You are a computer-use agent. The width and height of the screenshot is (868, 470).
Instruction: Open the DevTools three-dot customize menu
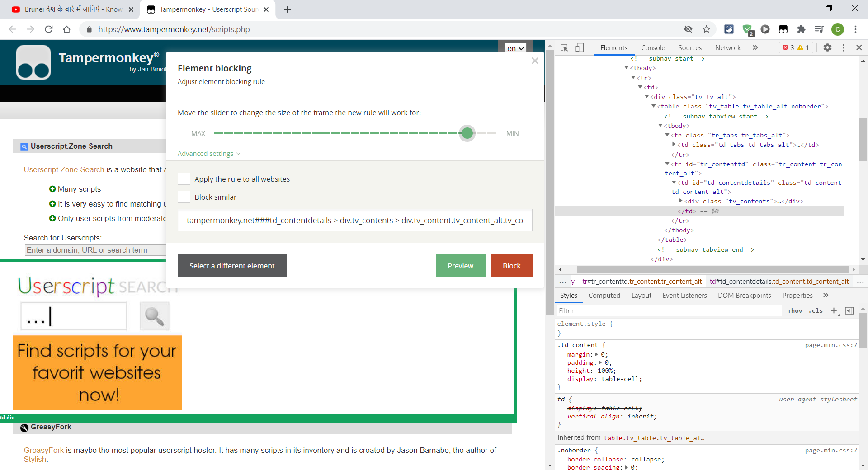tap(843, 47)
